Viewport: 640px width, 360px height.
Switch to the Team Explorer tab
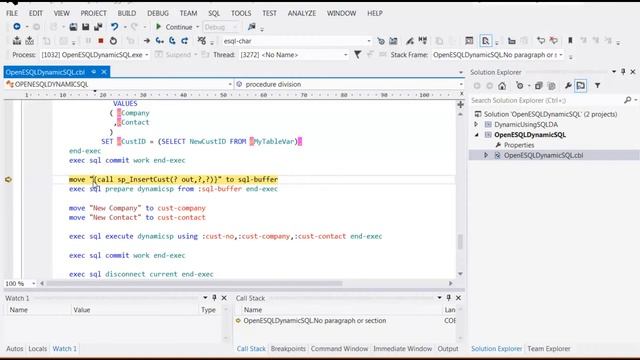click(x=549, y=349)
